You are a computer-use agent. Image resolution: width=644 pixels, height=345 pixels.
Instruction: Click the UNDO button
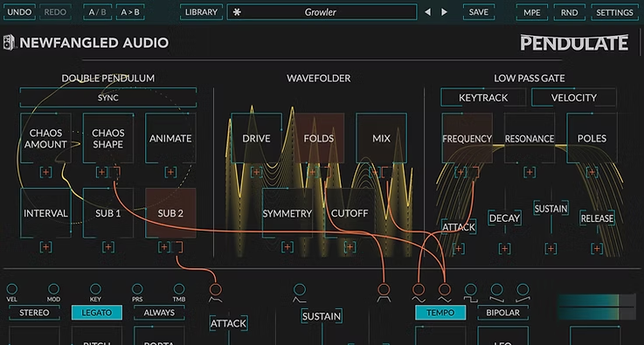(19, 12)
